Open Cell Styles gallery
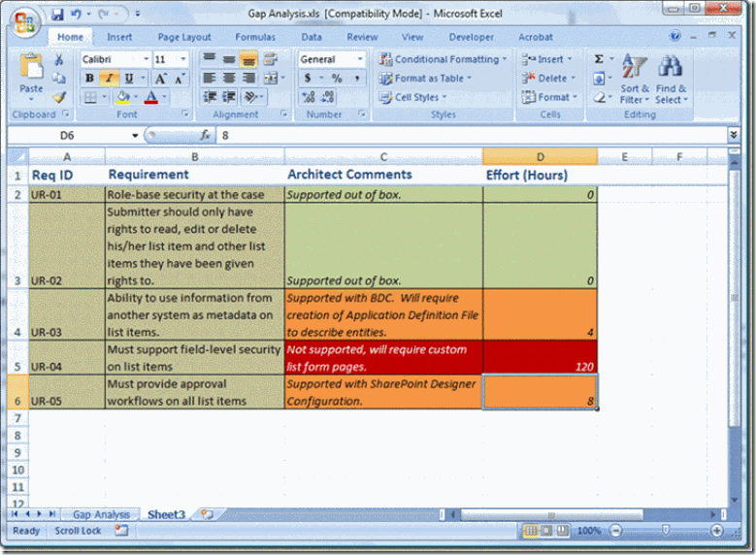This screenshot has height=555, width=756. (x=412, y=97)
